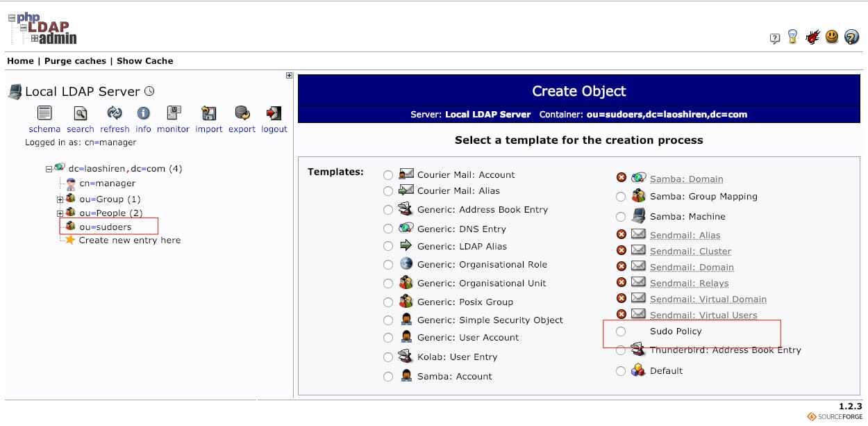This screenshot has height=426, width=868.
Task: Open the cn=manager entry
Action: pos(107,183)
